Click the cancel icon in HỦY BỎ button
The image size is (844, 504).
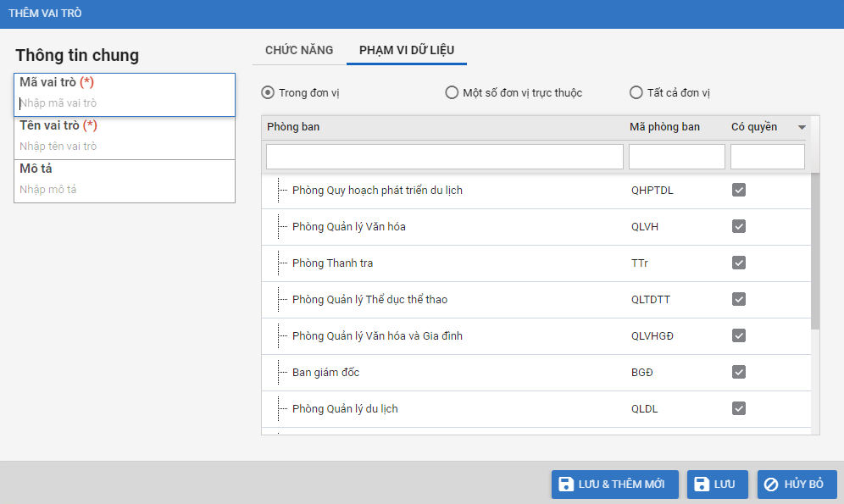(x=771, y=485)
